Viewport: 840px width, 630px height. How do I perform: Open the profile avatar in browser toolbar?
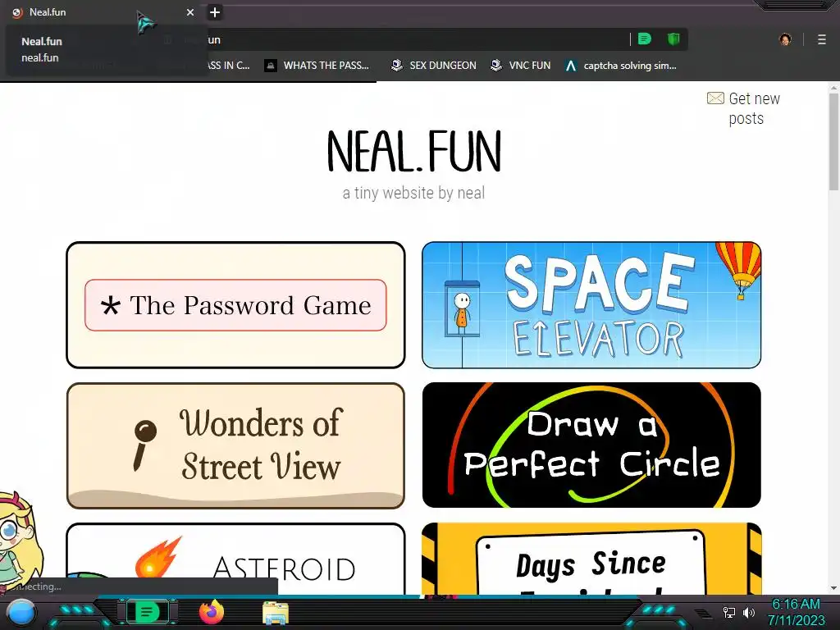[x=785, y=39]
